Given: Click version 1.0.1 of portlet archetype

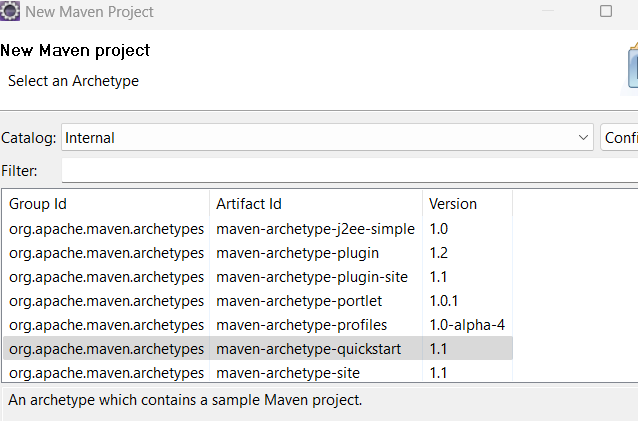Looking at the screenshot, I should pyautogui.click(x=444, y=301).
